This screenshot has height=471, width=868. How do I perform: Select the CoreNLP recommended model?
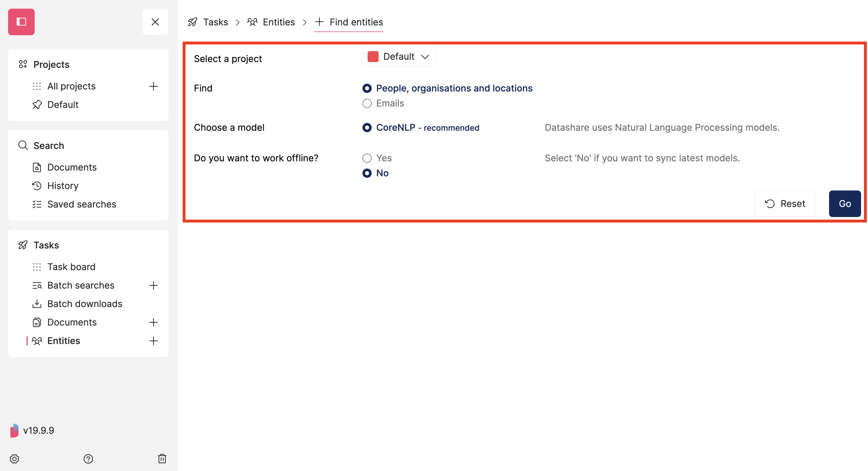367,127
